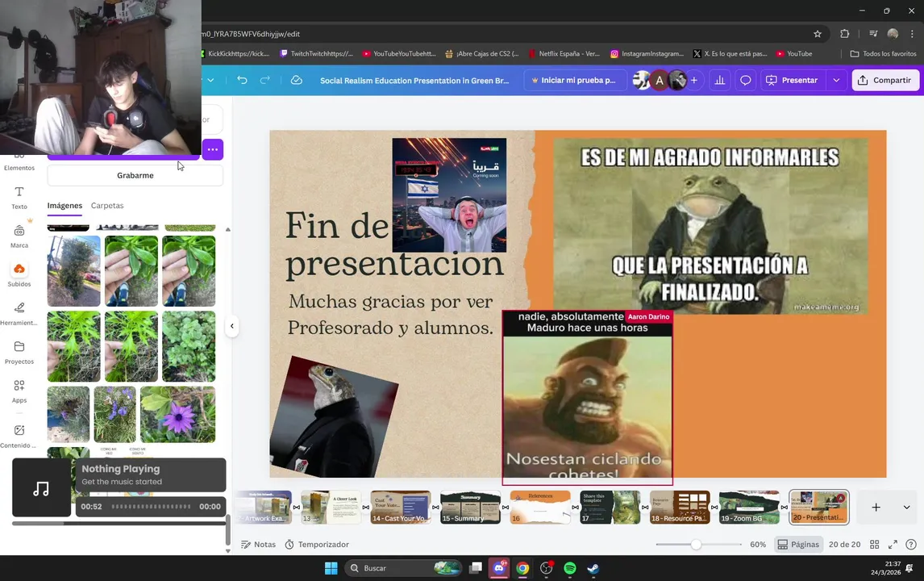Click the music player progress bar
Image resolution: width=924 pixels, height=581 pixels.
(x=151, y=507)
